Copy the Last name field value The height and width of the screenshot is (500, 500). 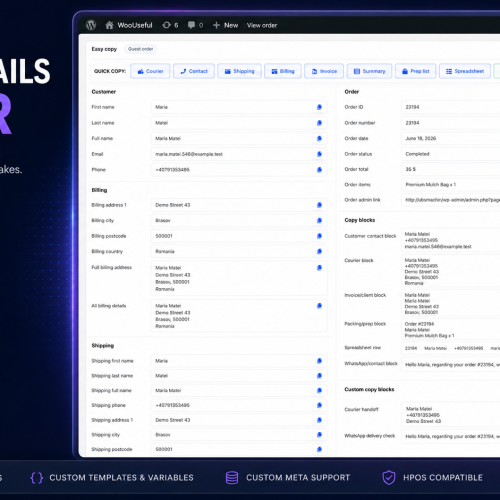point(319,123)
